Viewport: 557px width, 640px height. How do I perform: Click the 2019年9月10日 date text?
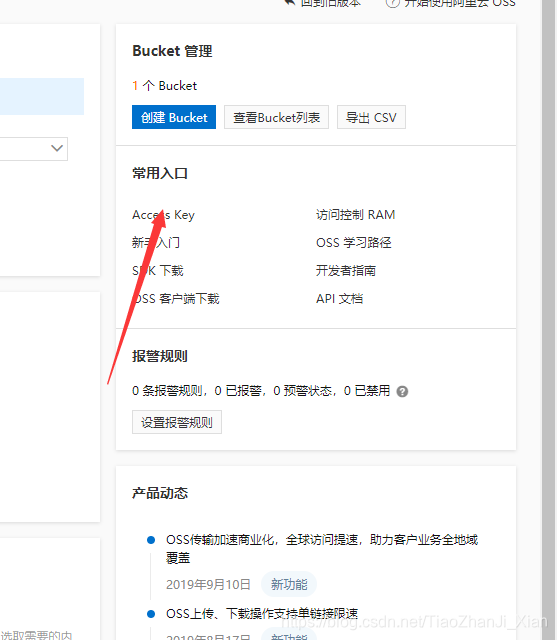(x=208, y=584)
